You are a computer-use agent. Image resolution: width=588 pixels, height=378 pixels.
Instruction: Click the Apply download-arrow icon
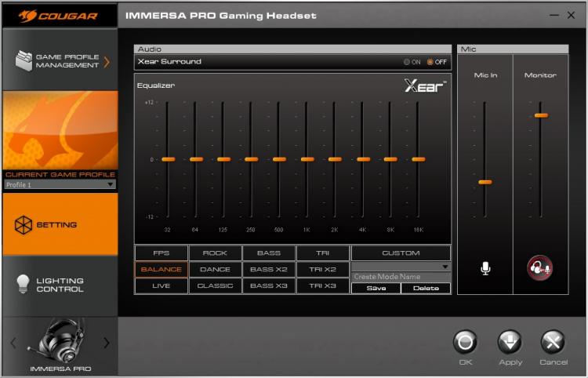click(x=510, y=342)
